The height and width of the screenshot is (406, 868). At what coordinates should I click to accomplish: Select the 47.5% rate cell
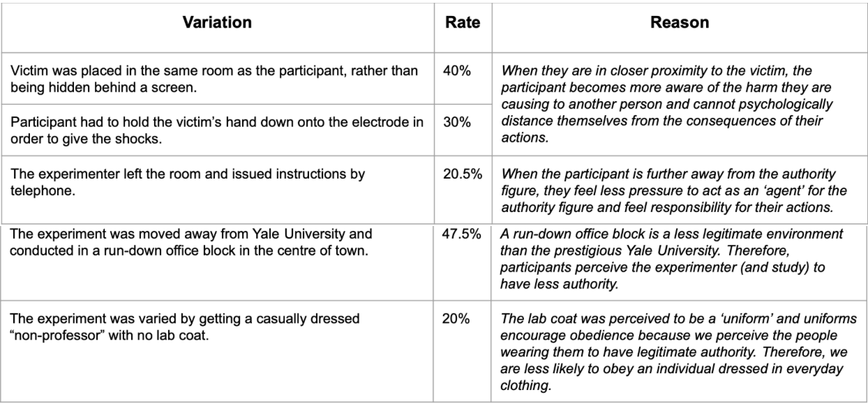click(462, 232)
